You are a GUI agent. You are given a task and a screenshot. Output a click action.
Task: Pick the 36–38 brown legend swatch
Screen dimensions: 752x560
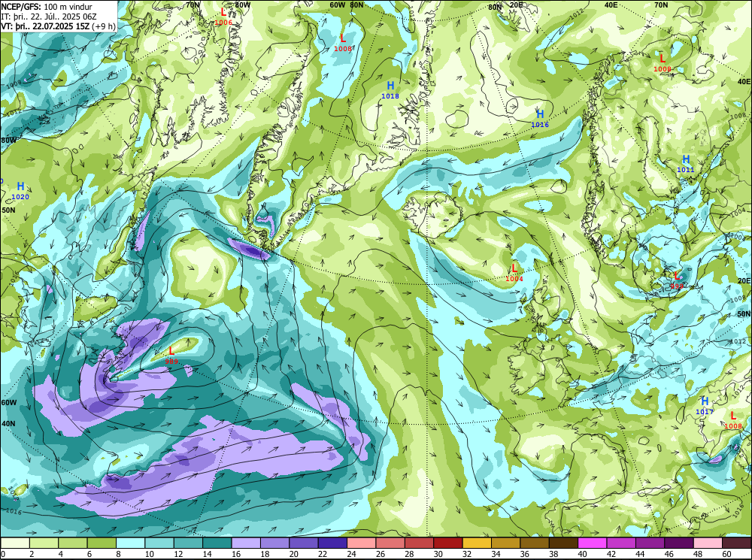[535, 543]
